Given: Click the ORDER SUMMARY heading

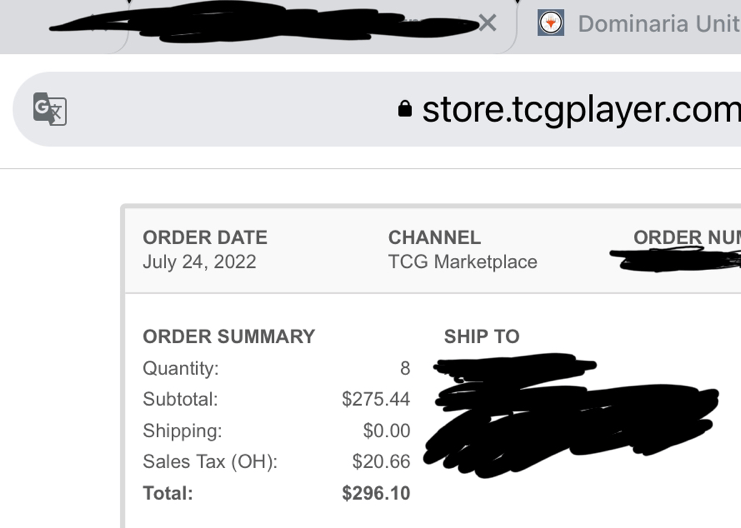Looking at the screenshot, I should click(x=229, y=337).
